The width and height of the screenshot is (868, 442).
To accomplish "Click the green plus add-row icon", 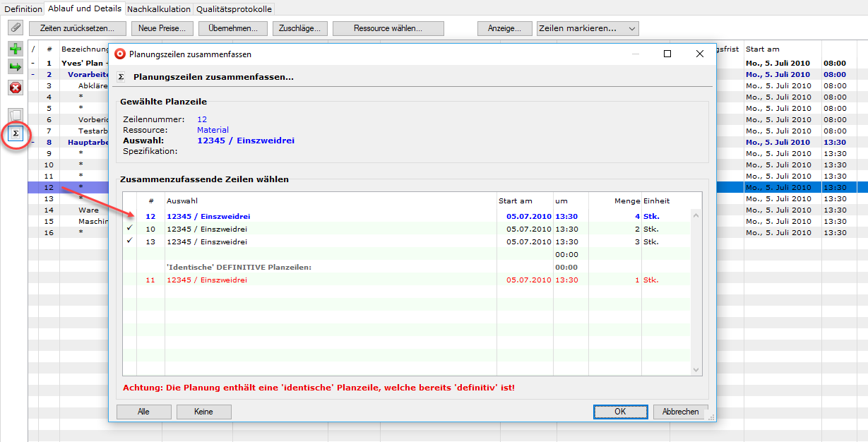I will click(15, 49).
